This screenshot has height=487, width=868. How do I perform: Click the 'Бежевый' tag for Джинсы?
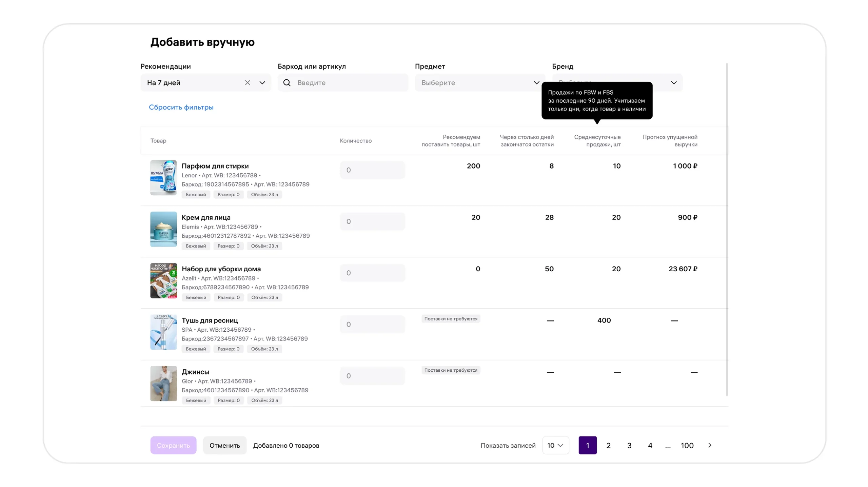[196, 400]
